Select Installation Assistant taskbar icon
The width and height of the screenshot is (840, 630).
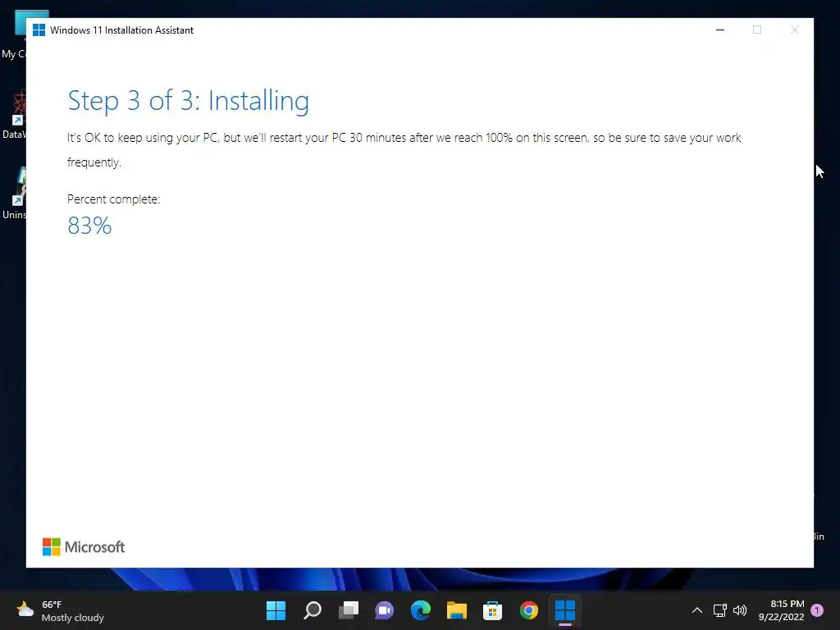[564, 610]
